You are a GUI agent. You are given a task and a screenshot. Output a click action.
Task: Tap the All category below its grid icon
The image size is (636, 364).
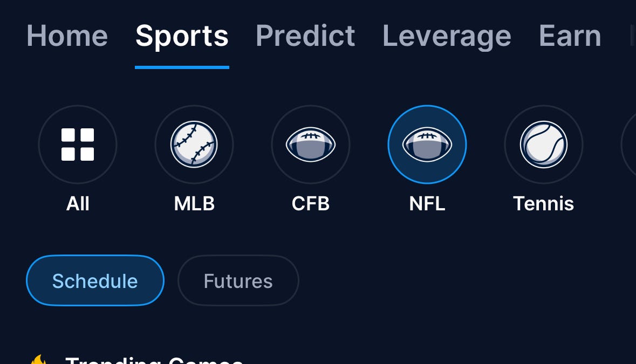pos(78,203)
